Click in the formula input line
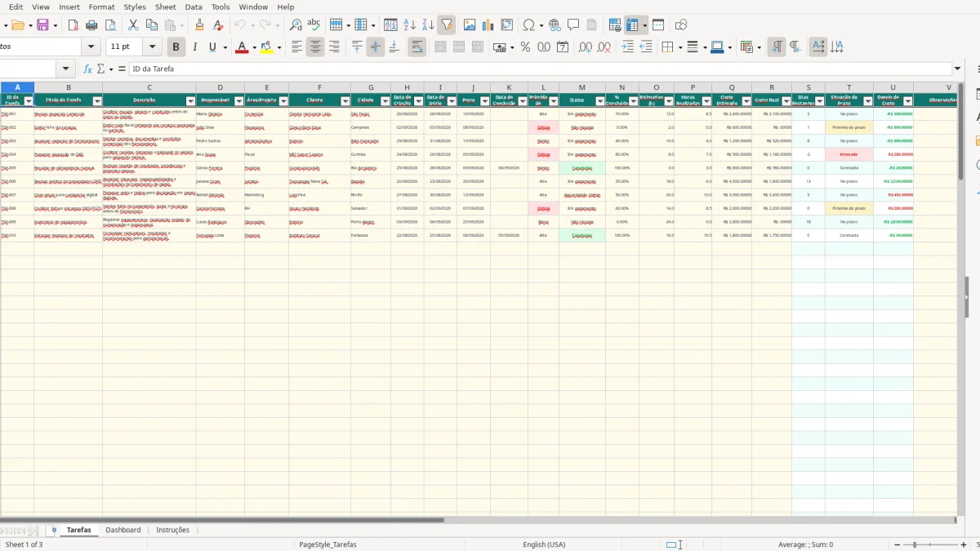This screenshot has width=980, height=551. (541, 69)
